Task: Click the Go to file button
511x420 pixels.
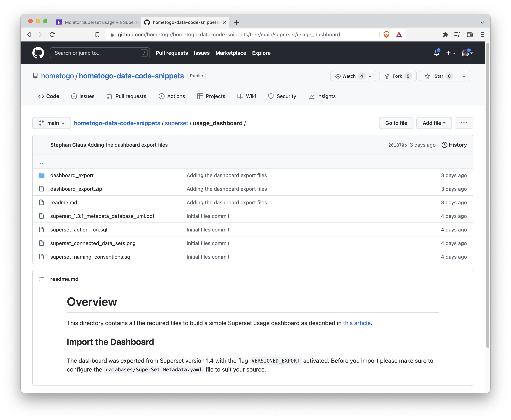Action: 396,123
